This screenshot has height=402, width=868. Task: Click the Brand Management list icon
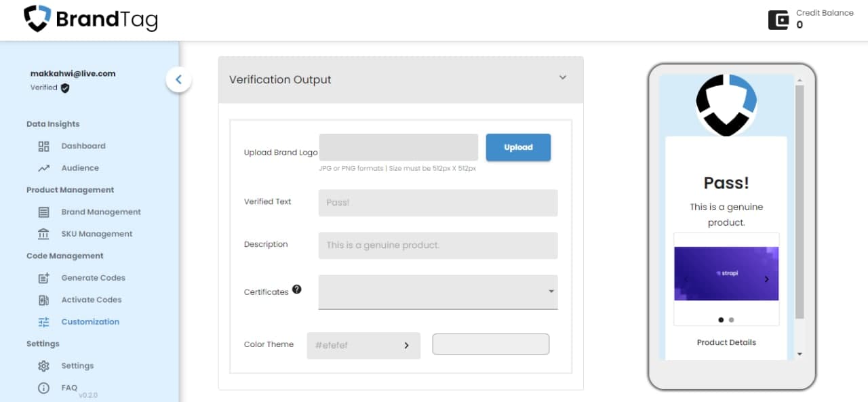coord(43,212)
